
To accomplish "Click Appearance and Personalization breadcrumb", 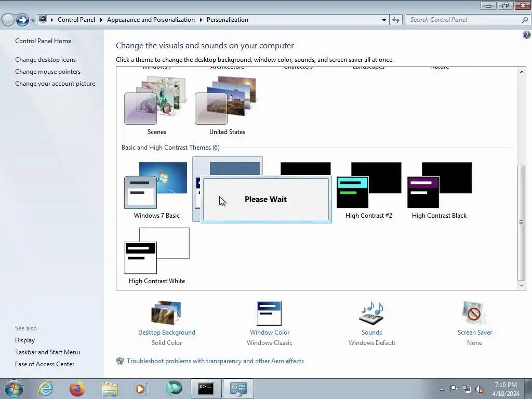I will tap(151, 20).
